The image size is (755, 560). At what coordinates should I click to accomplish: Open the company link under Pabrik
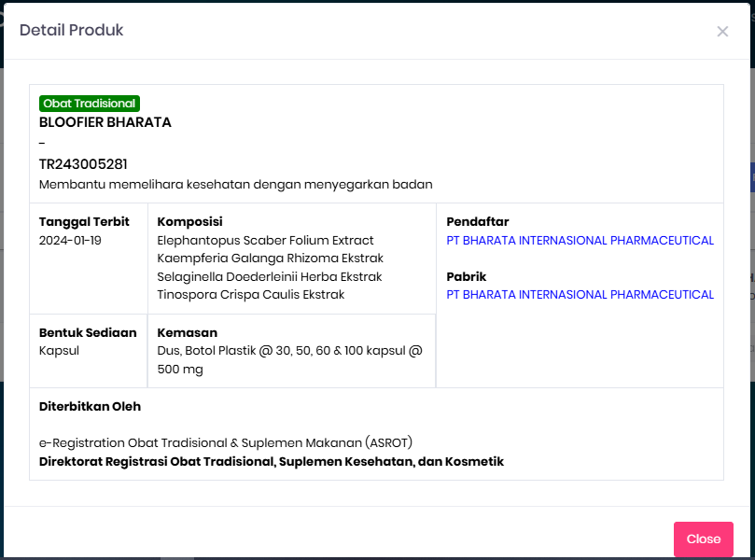[580, 295]
